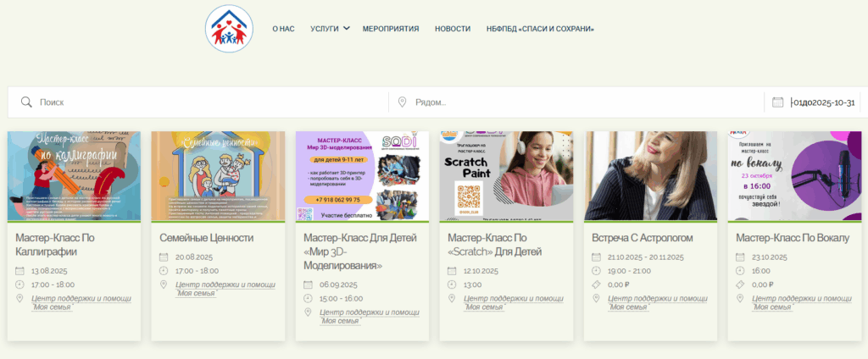Open the date range picker field
Screen dimensions: 868x359
[821, 102]
